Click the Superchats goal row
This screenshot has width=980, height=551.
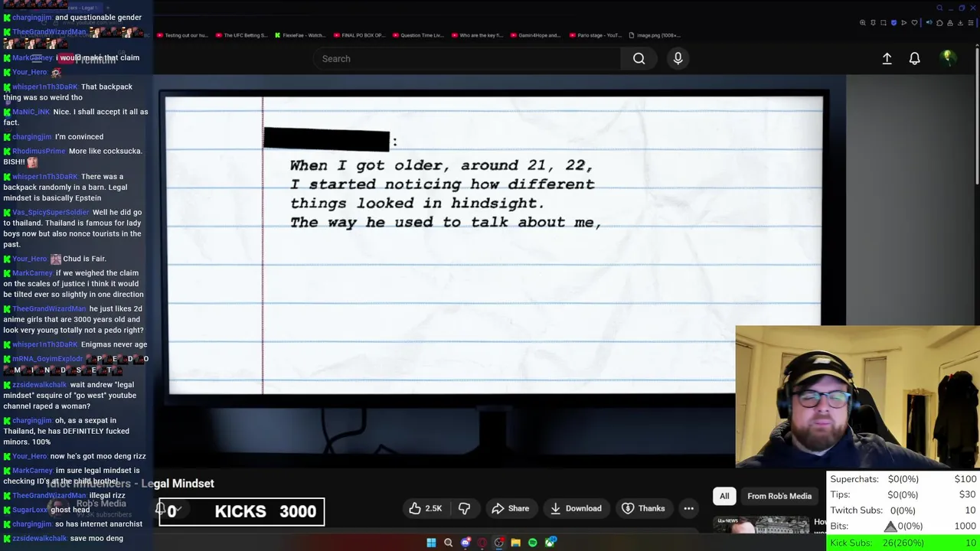pos(904,479)
